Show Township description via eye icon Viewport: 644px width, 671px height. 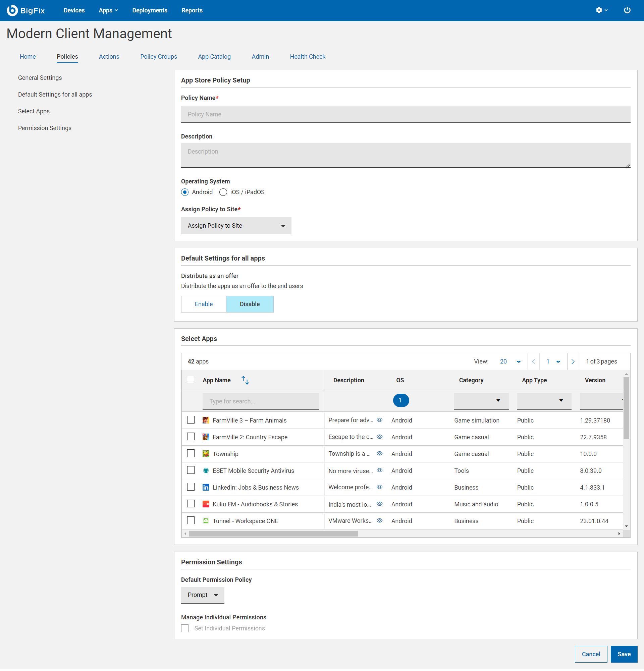pos(379,453)
